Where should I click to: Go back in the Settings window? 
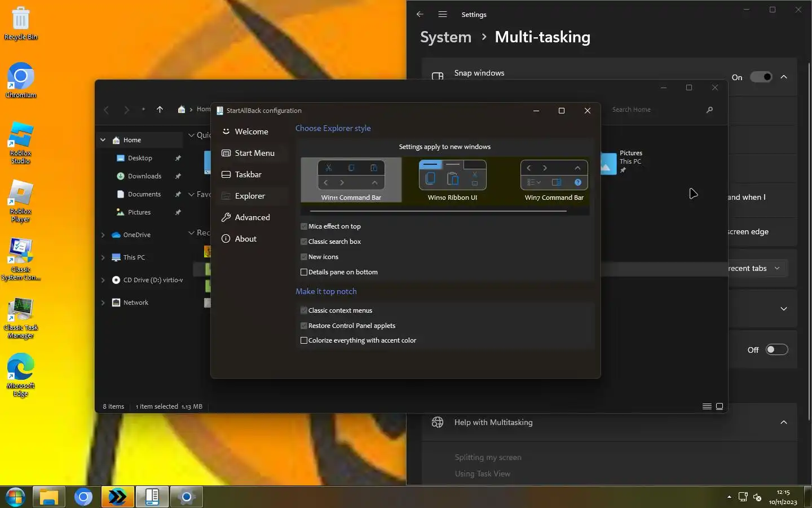pos(420,14)
